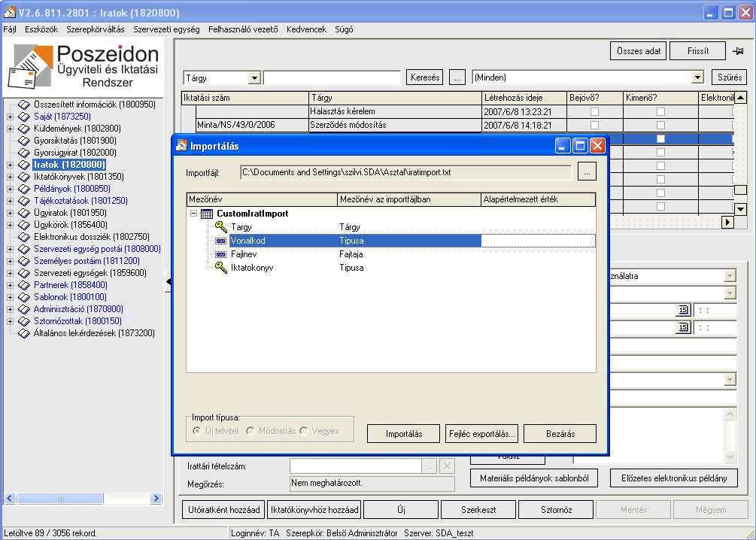Collapse the CustomIratImport tree node

(x=194, y=213)
